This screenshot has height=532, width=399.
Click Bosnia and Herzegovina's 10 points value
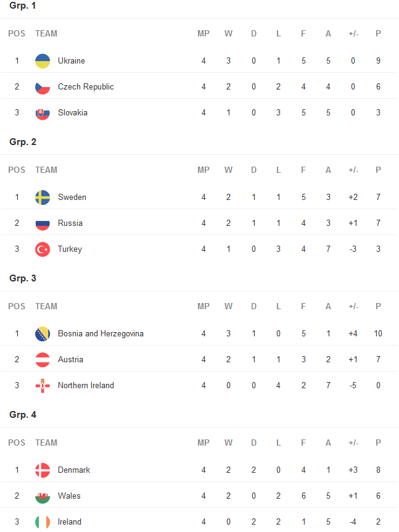pyautogui.click(x=378, y=334)
